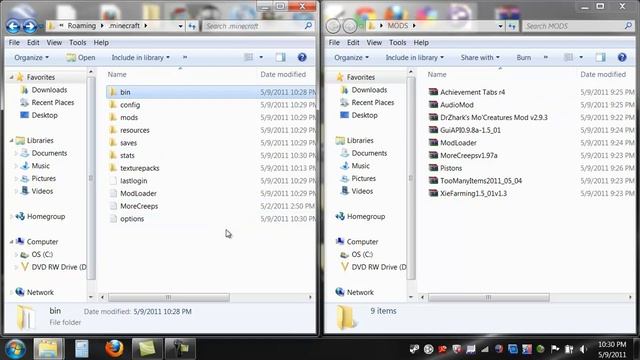The width and height of the screenshot is (640, 360).
Task: Select the bin folder
Action: [210, 92]
